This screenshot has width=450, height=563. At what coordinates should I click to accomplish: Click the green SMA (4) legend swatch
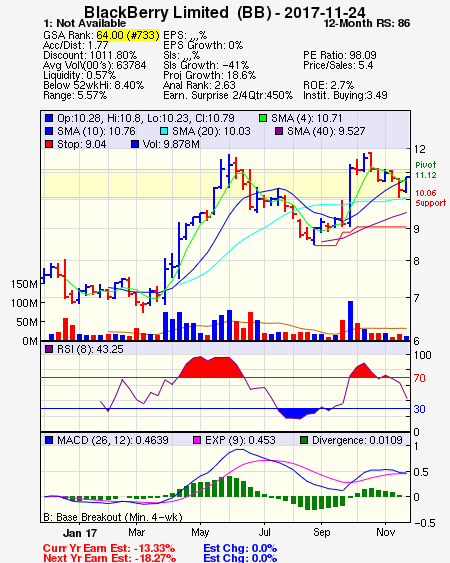263,118
